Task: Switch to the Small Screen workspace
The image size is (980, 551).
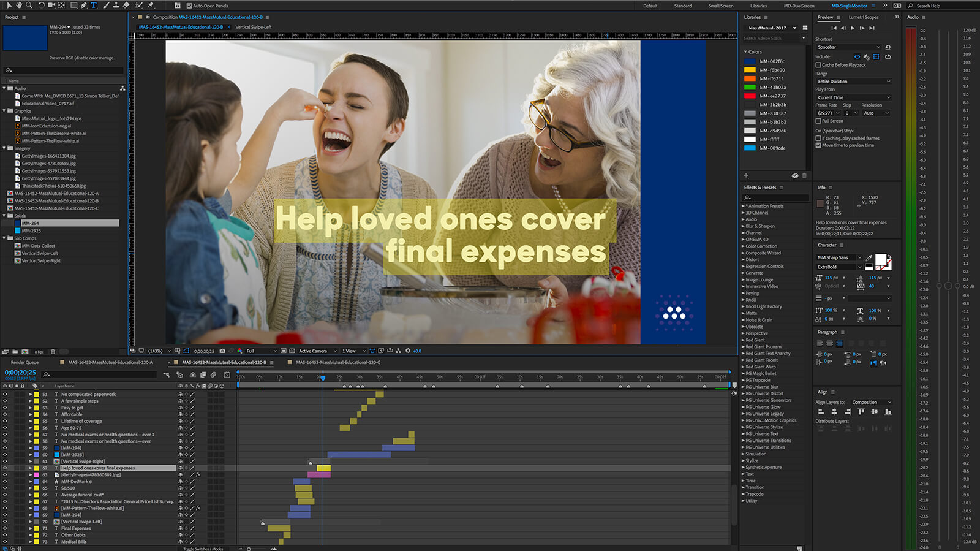Action: [x=720, y=6]
